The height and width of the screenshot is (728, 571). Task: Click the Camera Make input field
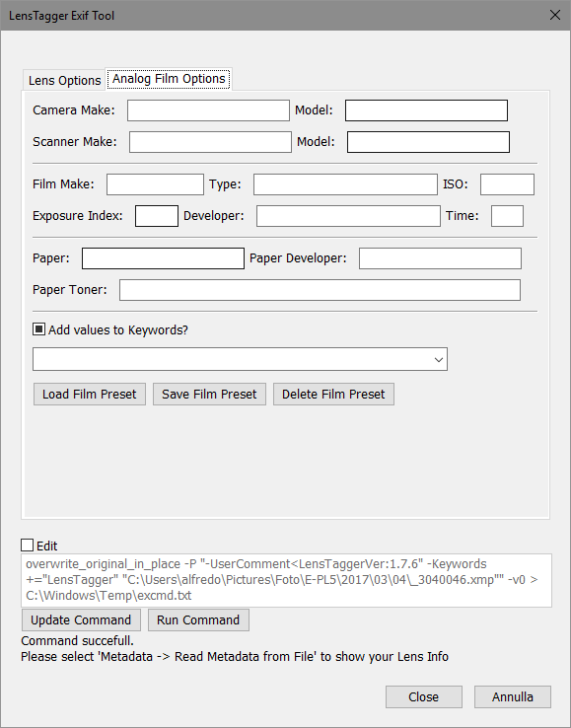pos(208,110)
